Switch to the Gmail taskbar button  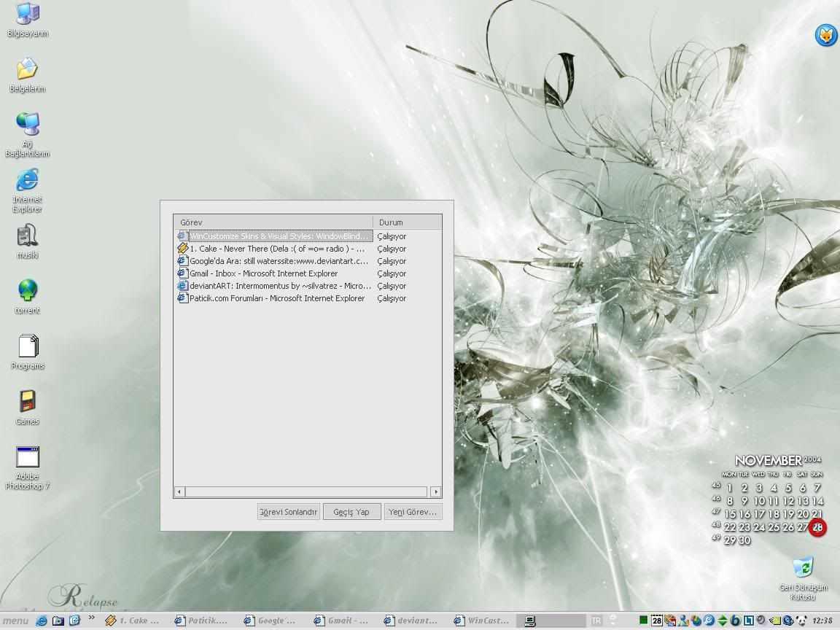[341, 621]
